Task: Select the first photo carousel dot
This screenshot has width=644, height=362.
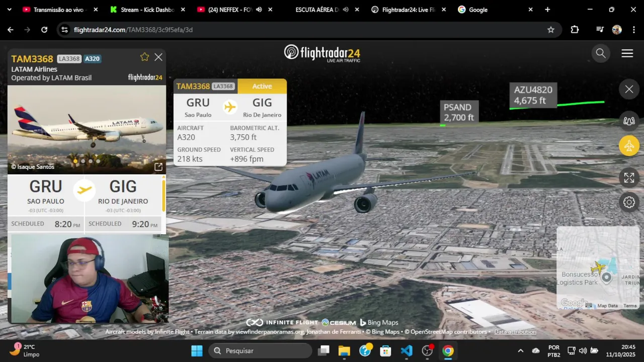Action: click(75, 161)
